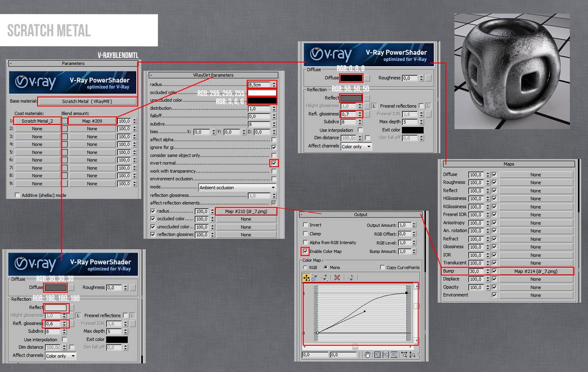Select the Pan hand tool below the curve
Image resolution: width=588 pixels, height=372 pixels.
(368, 355)
